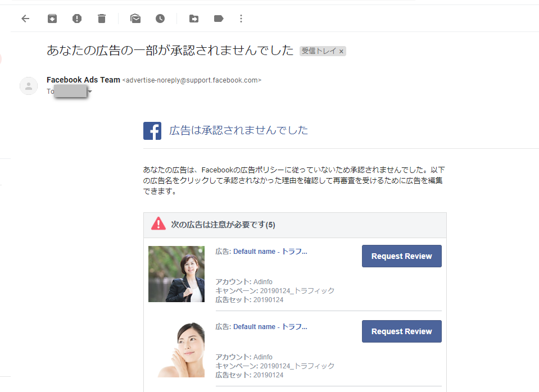Open the labels icon in the toolbar
Viewport: 539px width, 392px height.
[219, 19]
